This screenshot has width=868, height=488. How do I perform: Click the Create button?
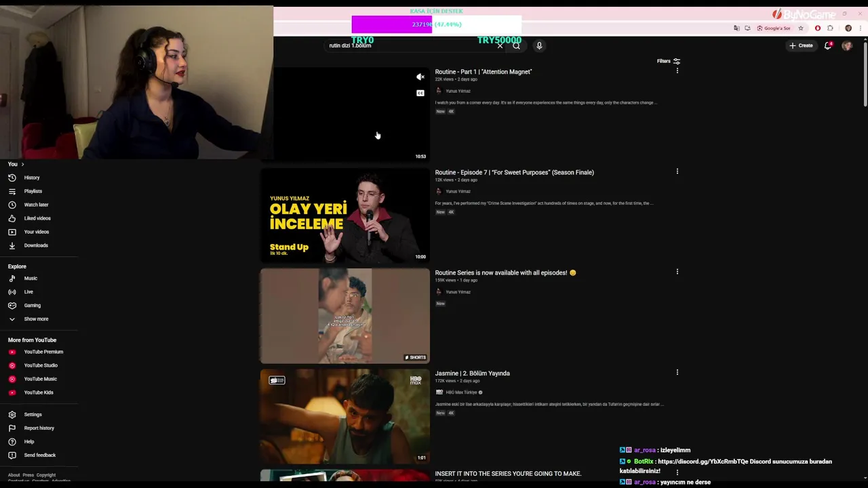801,45
